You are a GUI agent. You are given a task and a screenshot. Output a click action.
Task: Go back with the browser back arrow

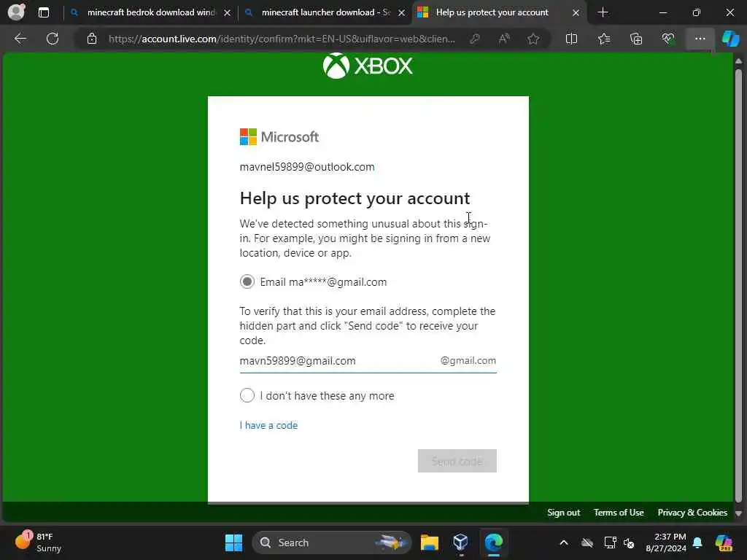pos(20,39)
